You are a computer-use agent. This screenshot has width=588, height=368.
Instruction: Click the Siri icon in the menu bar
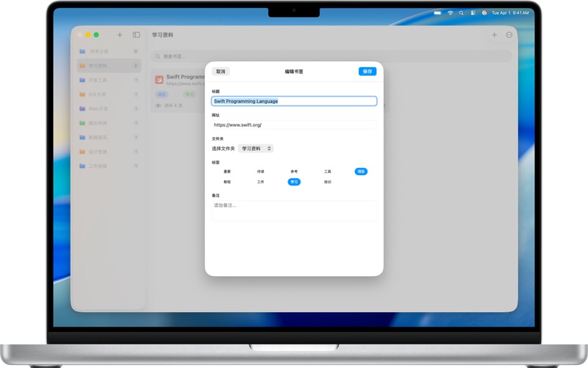click(x=484, y=13)
